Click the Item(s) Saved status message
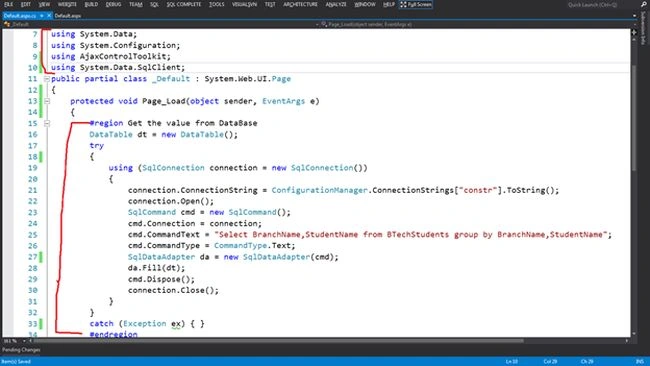 pyautogui.click(x=17, y=361)
